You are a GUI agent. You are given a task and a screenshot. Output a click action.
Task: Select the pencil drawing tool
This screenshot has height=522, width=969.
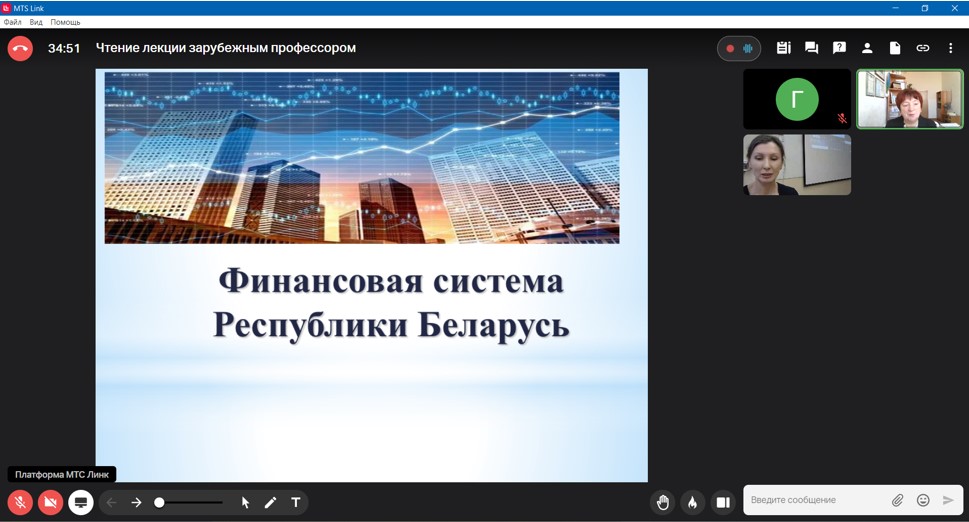pyautogui.click(x=270, y=502)
